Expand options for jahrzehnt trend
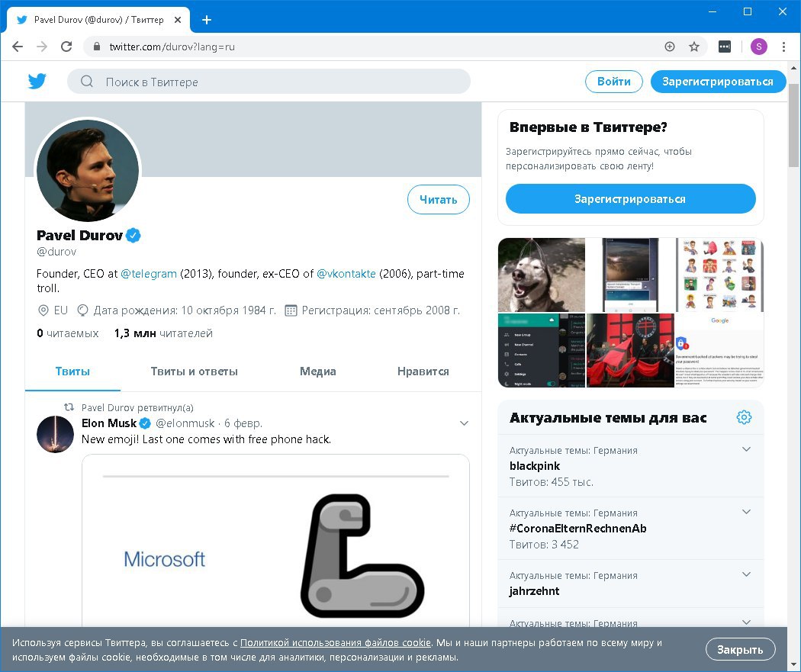 pyautogui.click(x=746, y=574)
